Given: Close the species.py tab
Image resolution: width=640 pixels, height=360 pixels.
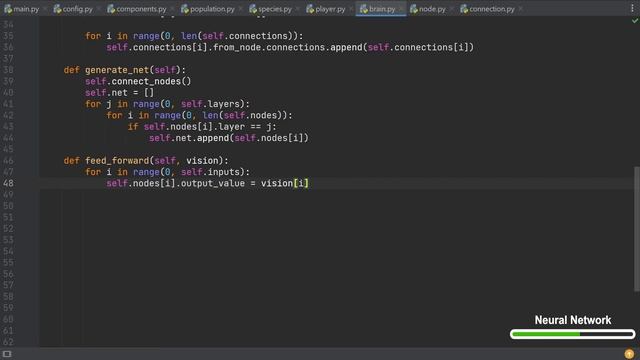Looking at the screenshot, I should (x=297, y=9).
